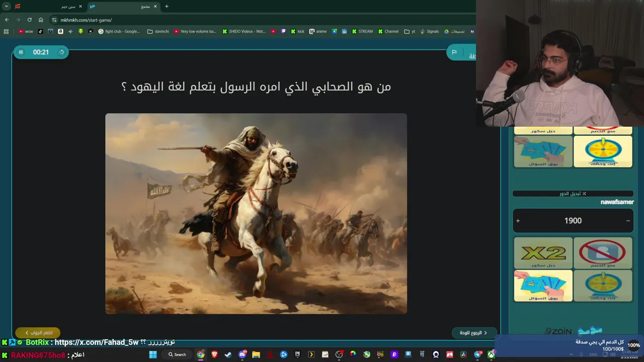
Task: Increase nawafsamer score with plus button
Action: tap(518, 221)
